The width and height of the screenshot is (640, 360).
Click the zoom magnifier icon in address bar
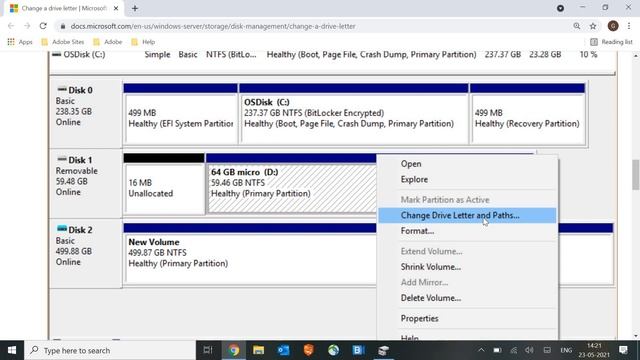click(x=576, y=26)
